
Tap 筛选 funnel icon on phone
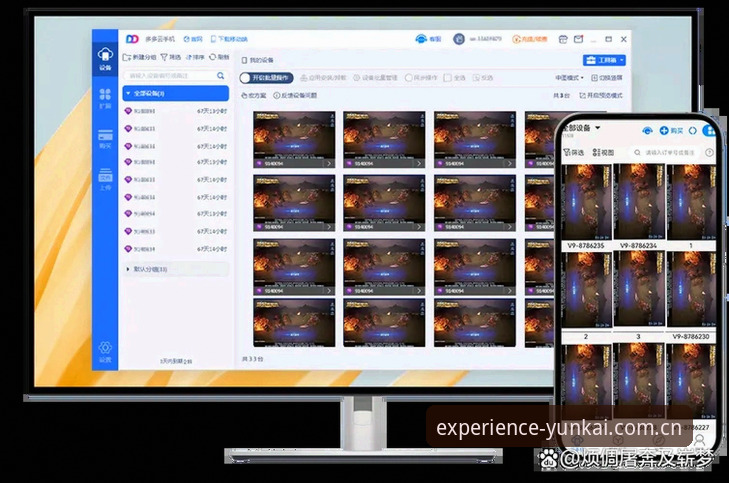[573, 152]
